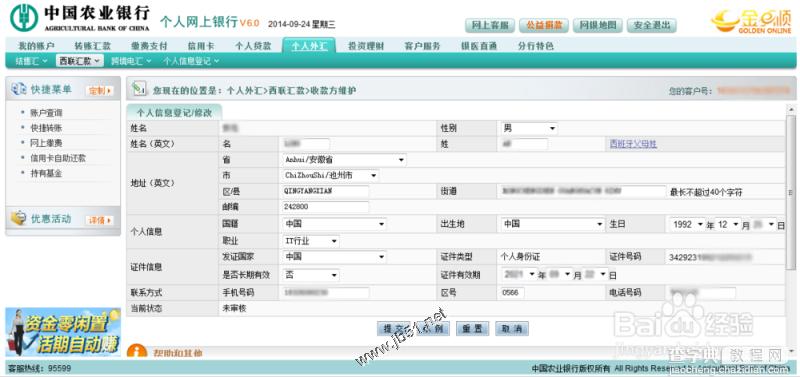Screen dimensions: 800x377
Task: Select the 分行特色 tab
Action: pos(535,46)
